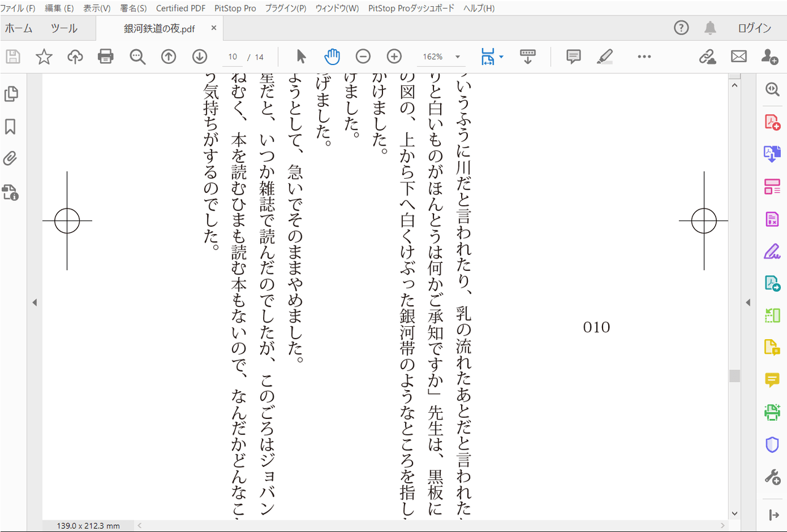Activate the hand pan tool
787x532 pixels.
(x=332, y=57)
